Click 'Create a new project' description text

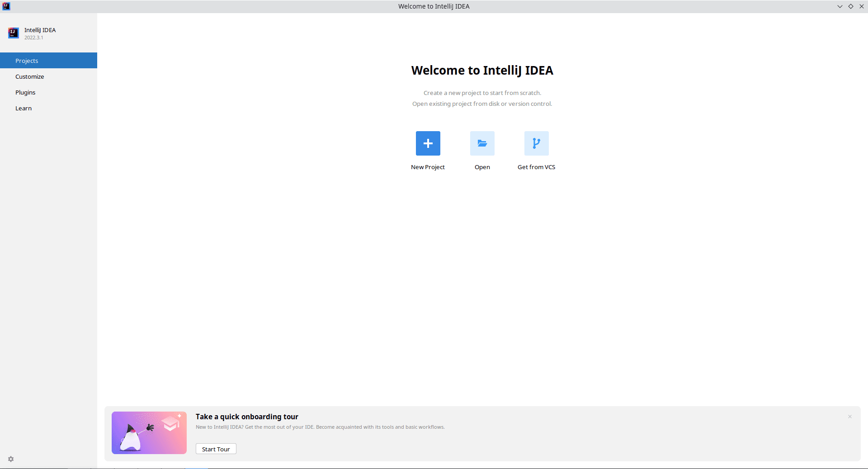point(482,93)
